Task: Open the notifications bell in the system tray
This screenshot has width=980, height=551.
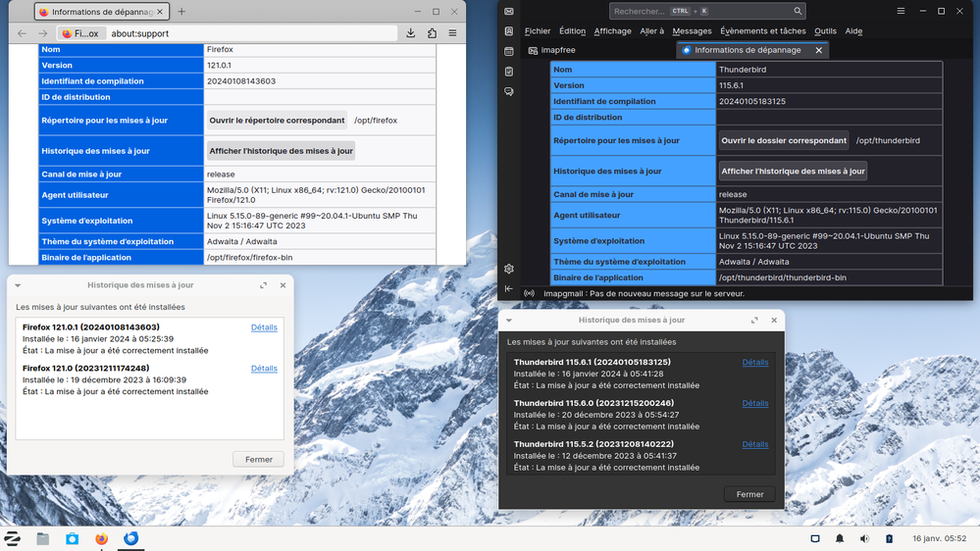Action: 840,538
